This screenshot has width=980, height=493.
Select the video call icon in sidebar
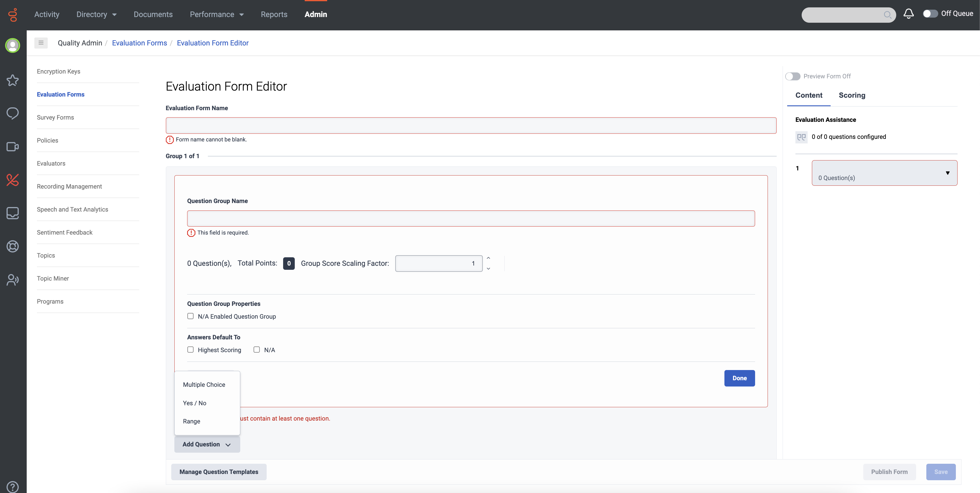pos(12,147)
